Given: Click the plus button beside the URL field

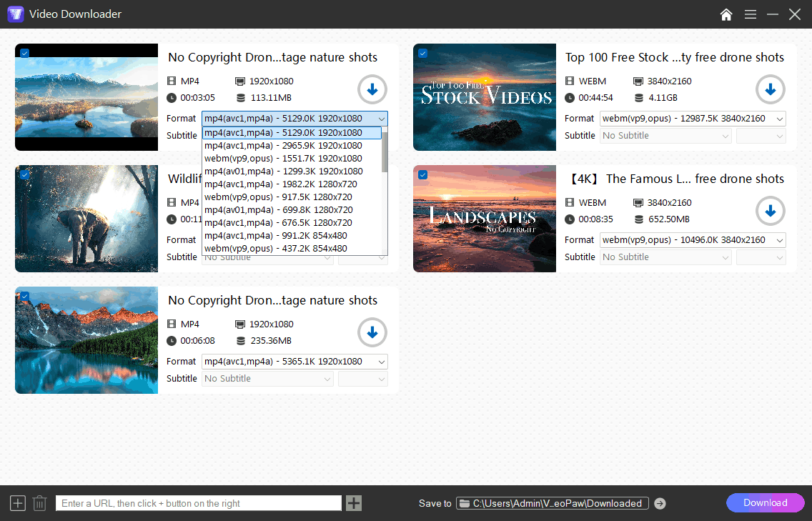Looking at the screenshot, I should coord(354,503).
